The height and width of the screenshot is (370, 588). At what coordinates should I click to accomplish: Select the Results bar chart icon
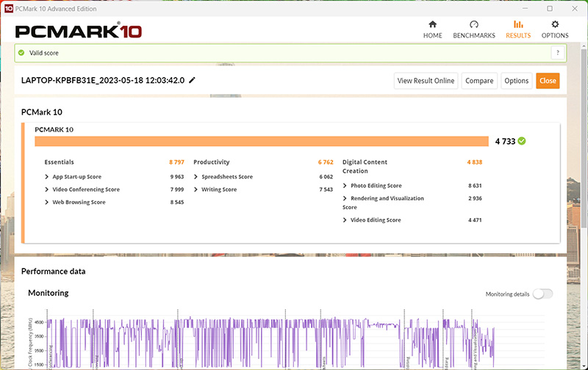pyautogui.click(x=518, y=24)
